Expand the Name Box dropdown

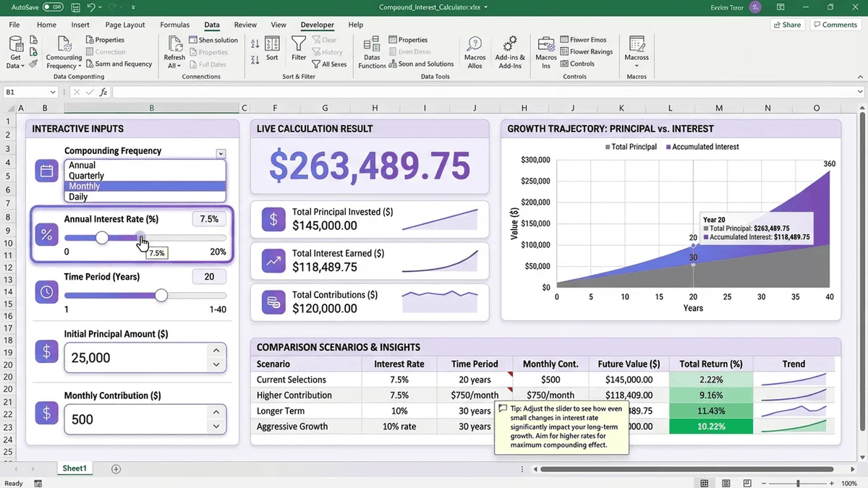coord(53,93)
